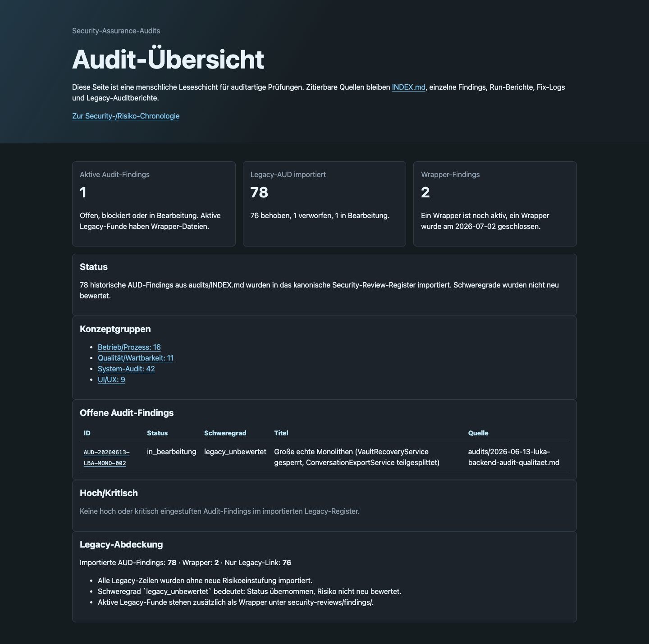Open UI/UX: 9 concept group
Image resolution: width=649 pixels, height=644 pixels.
coord(111,379)
